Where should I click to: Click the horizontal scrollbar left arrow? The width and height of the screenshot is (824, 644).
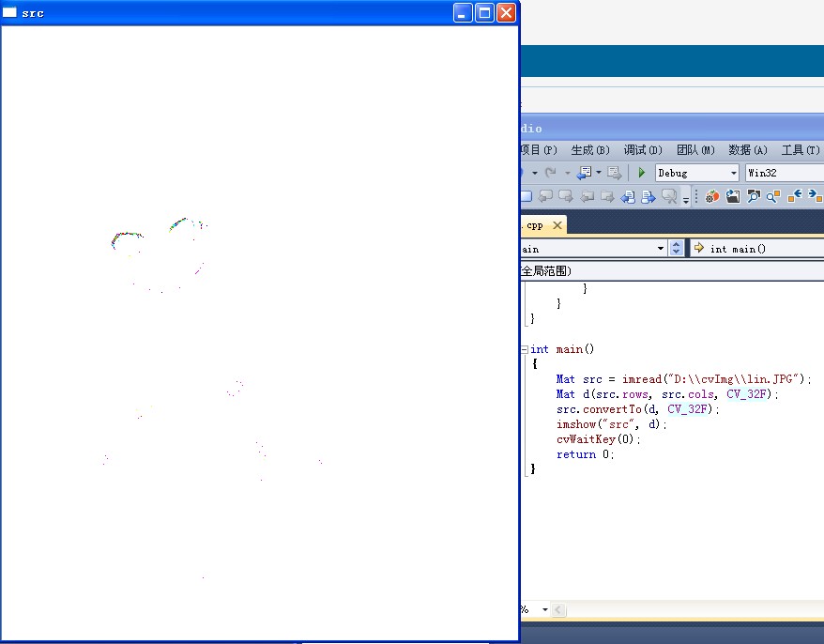tap(558, 610)
